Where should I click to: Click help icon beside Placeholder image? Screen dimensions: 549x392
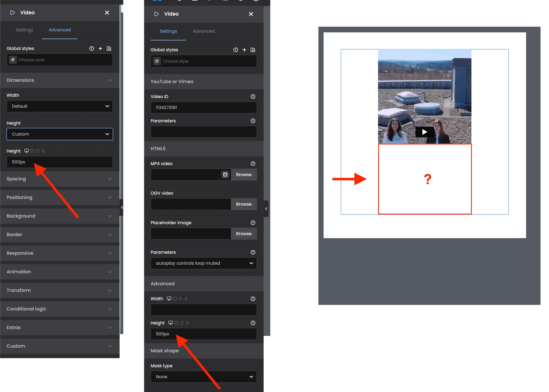tap(253, 223)
